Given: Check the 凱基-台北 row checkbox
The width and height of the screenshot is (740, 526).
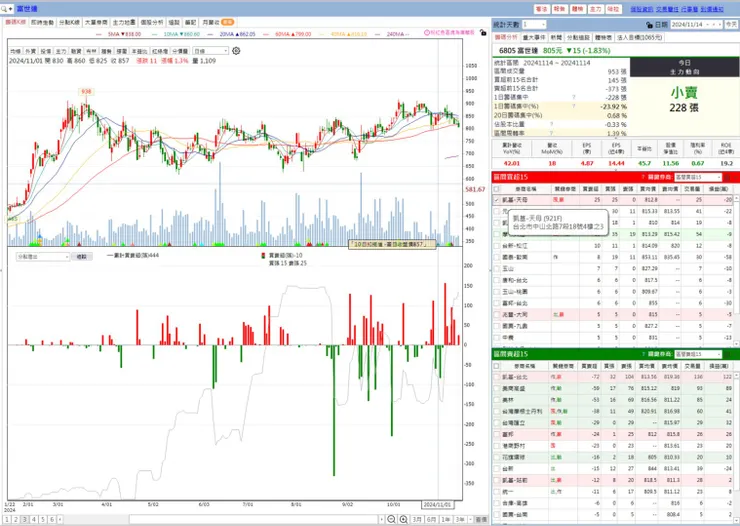Looking at the screenshot, I should (496, 377).
